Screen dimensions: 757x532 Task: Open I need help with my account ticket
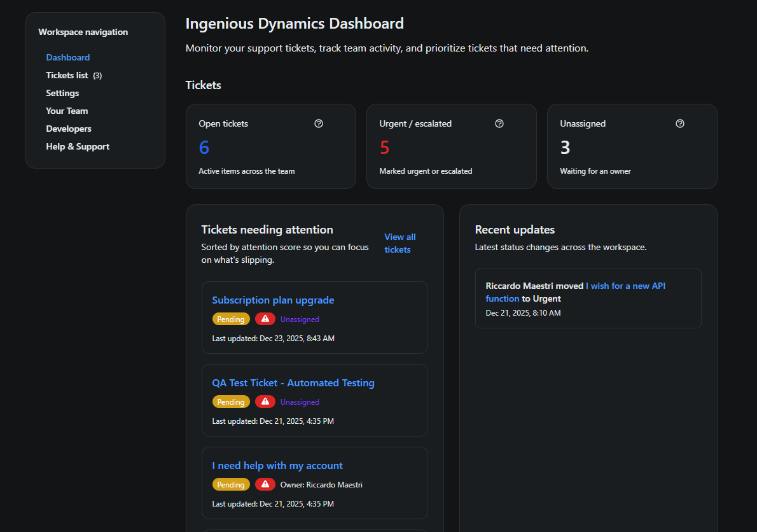(x=277, y=466)
